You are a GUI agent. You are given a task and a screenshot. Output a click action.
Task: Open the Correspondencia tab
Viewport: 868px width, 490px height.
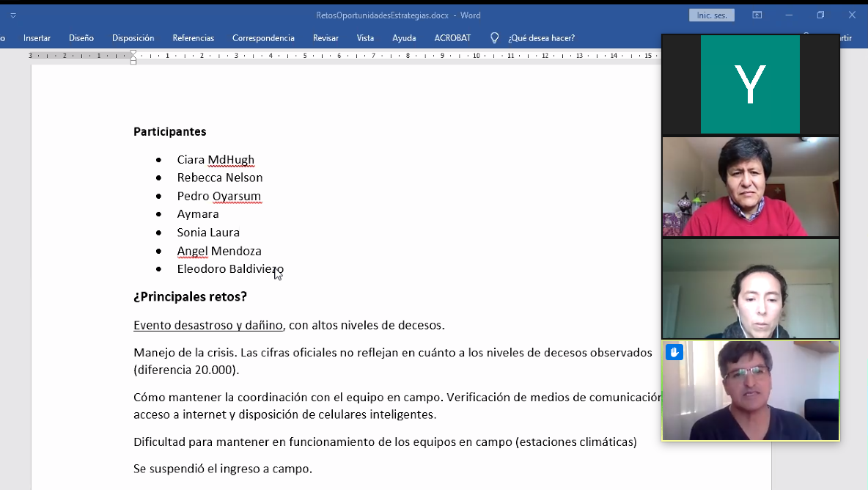(263, 38)
